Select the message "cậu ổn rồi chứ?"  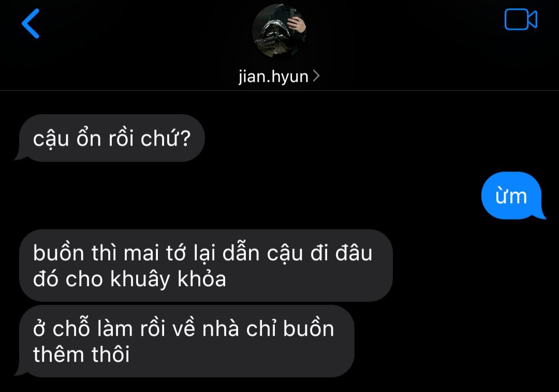pyautogui.click(x=112, y=138)
